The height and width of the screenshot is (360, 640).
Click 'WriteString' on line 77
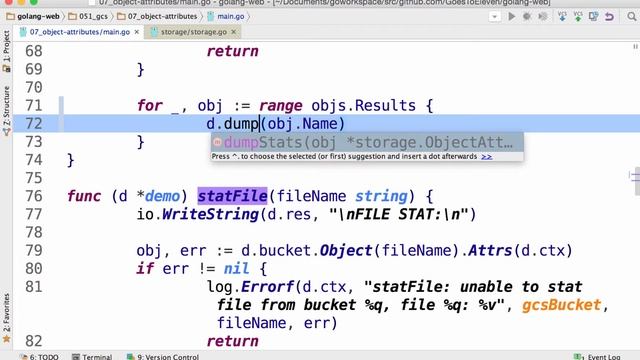click(210, 214)
